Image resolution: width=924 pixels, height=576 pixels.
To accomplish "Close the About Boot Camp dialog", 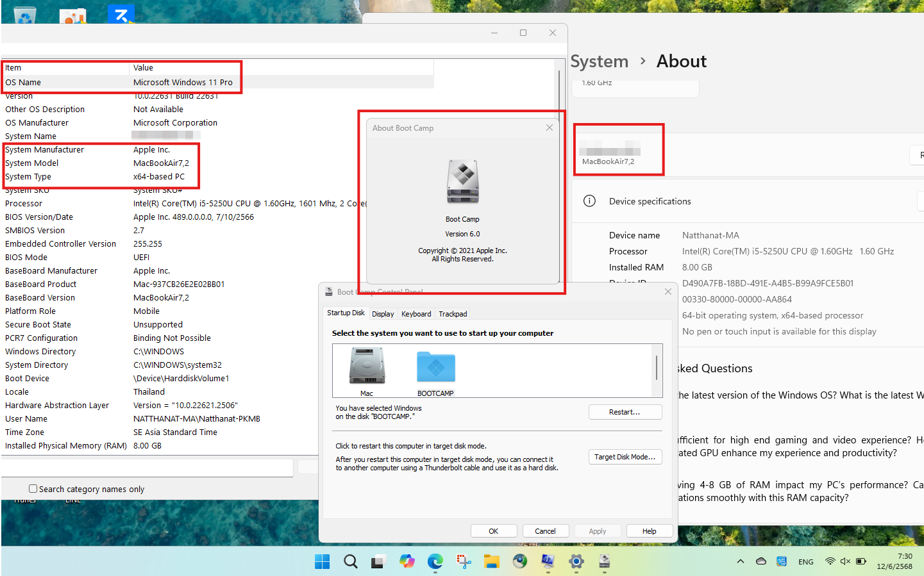I will (x=550, y=128).
